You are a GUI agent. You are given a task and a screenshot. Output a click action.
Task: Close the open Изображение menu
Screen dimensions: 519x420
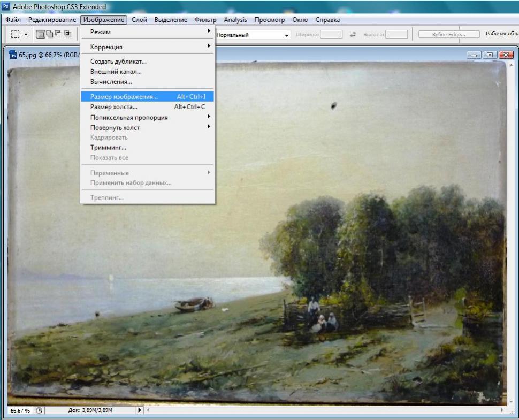(104, 20)
